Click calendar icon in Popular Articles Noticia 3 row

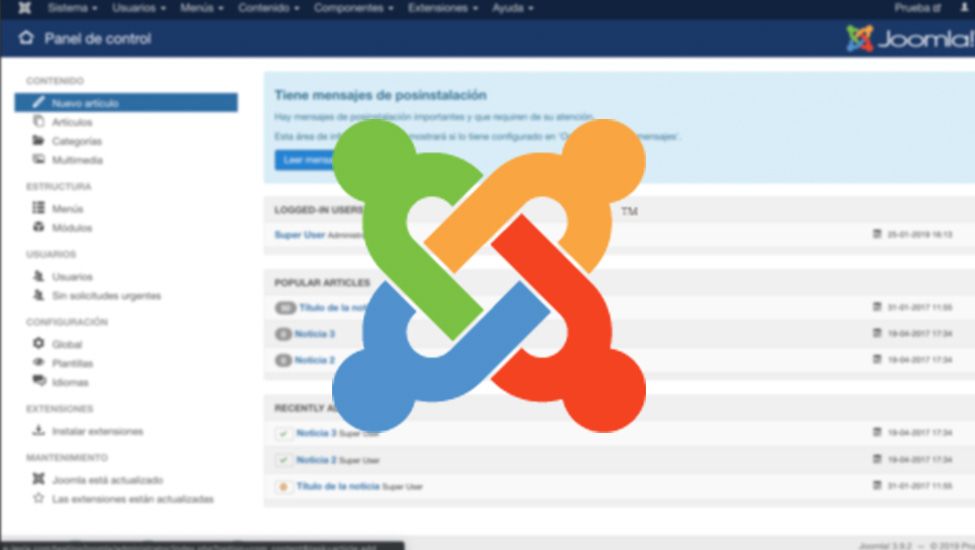[877, 333]
